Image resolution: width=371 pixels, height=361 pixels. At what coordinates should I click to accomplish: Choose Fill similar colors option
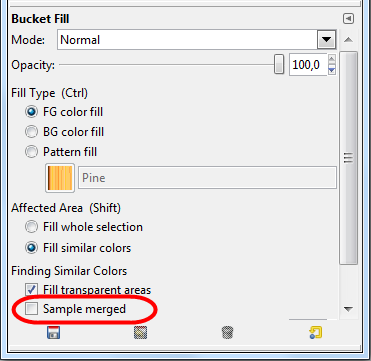click(31, 248)
